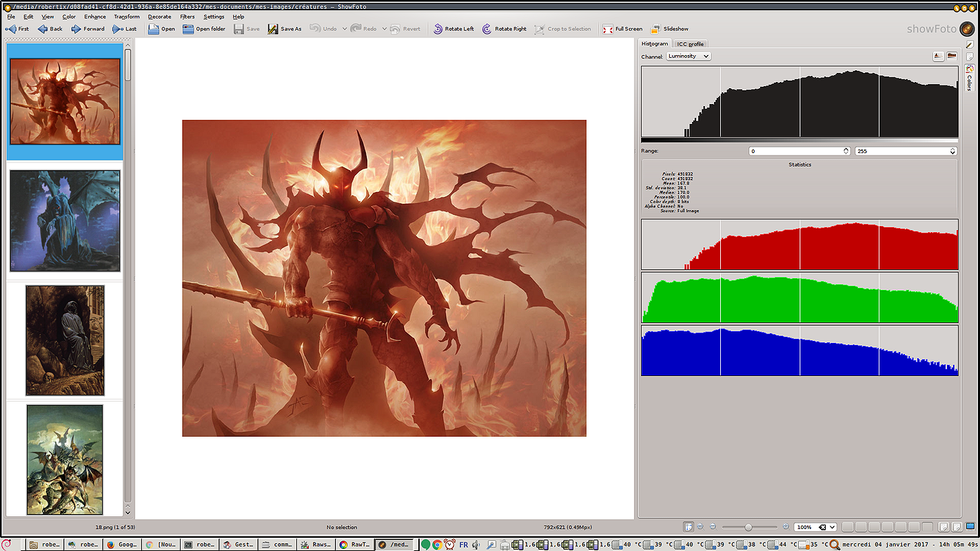Open the Colors sidebar tab
The width and height of the screenshot is (980, 551).
click(x=970, y=79)
